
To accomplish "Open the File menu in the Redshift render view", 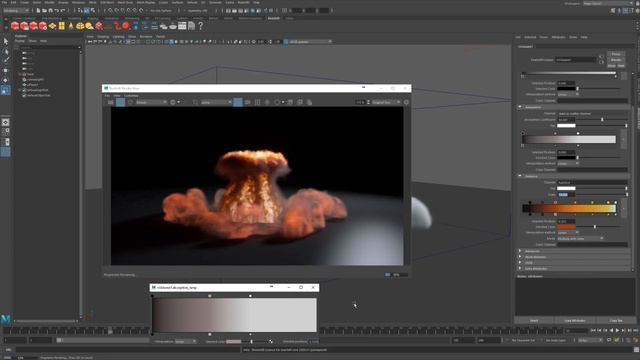I will (107, 96).
